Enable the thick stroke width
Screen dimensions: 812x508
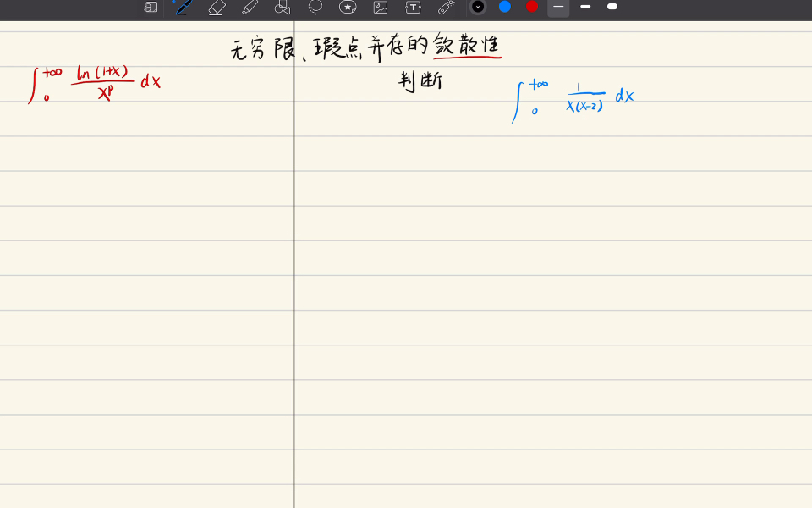(x=612, y=8)
